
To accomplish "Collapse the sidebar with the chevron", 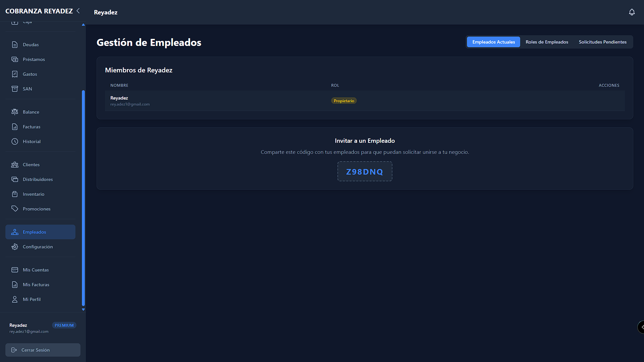I will click(78, 11).
